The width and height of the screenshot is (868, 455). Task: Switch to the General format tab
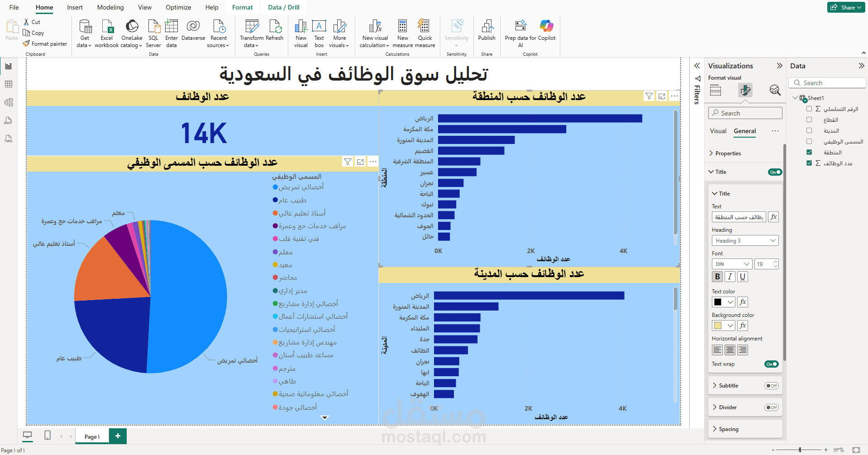[x=744, y=131]
